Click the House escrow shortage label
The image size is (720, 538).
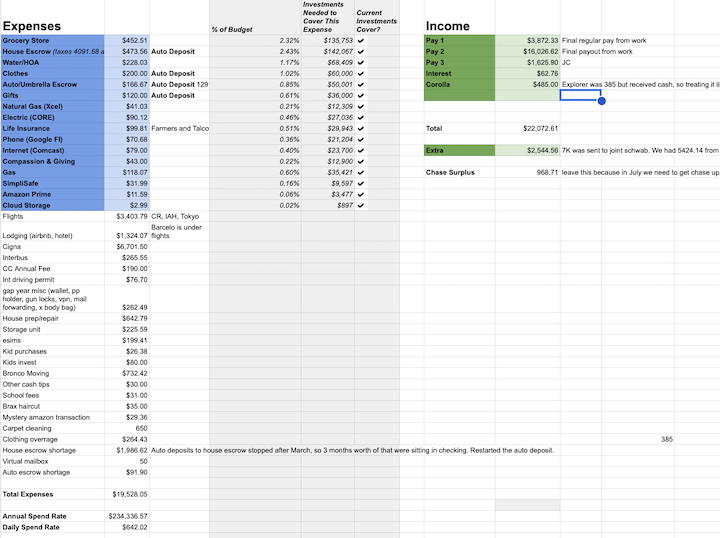[52, 451]
